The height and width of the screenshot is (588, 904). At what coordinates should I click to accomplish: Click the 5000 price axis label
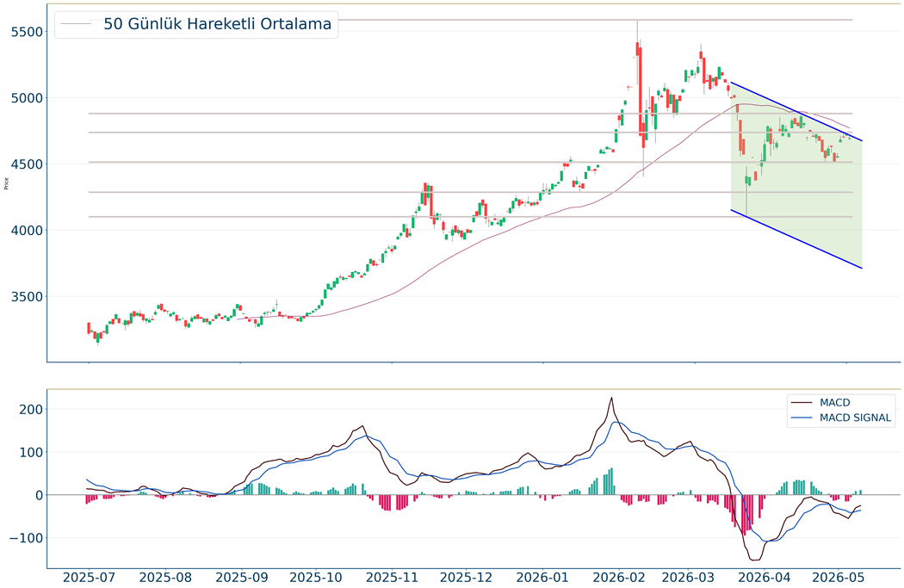click(27, 99)
